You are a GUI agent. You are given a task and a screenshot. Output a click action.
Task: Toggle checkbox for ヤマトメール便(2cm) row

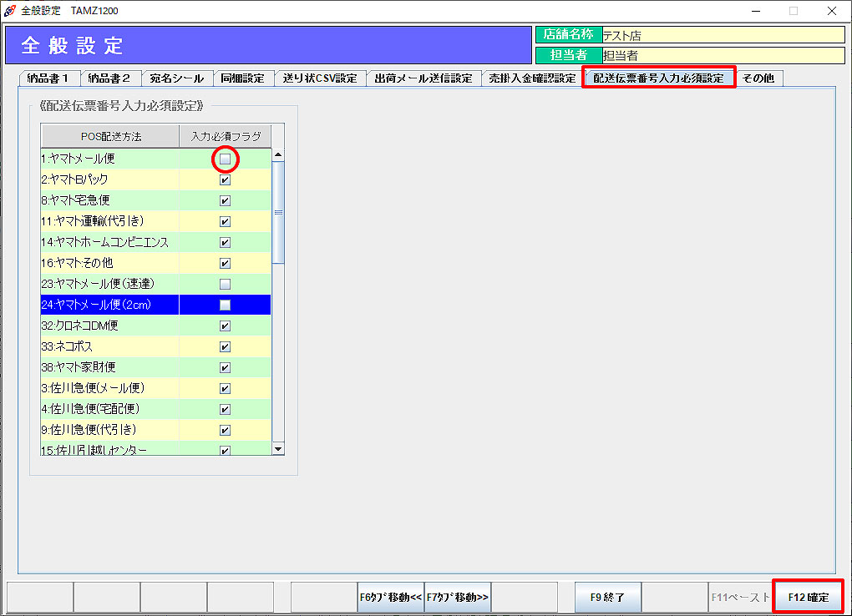point(225,305)
